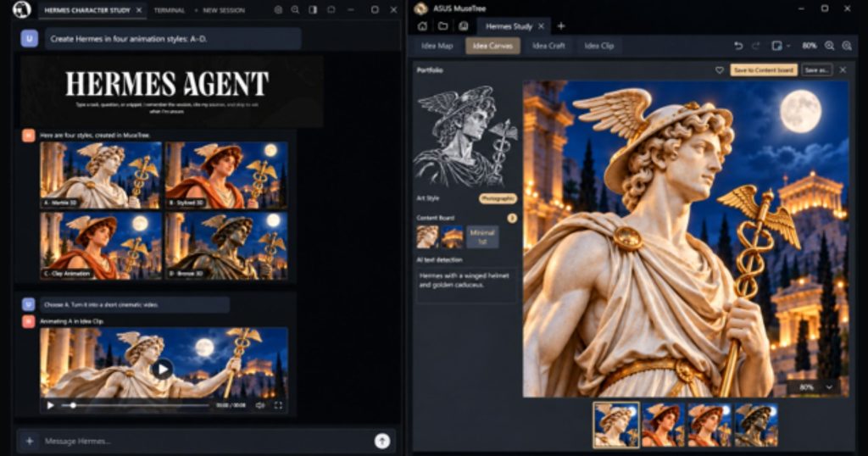The width and height of the screenshot is (868, 456).
Task: Switch to the Terminal tab
Action: [170, 10]
